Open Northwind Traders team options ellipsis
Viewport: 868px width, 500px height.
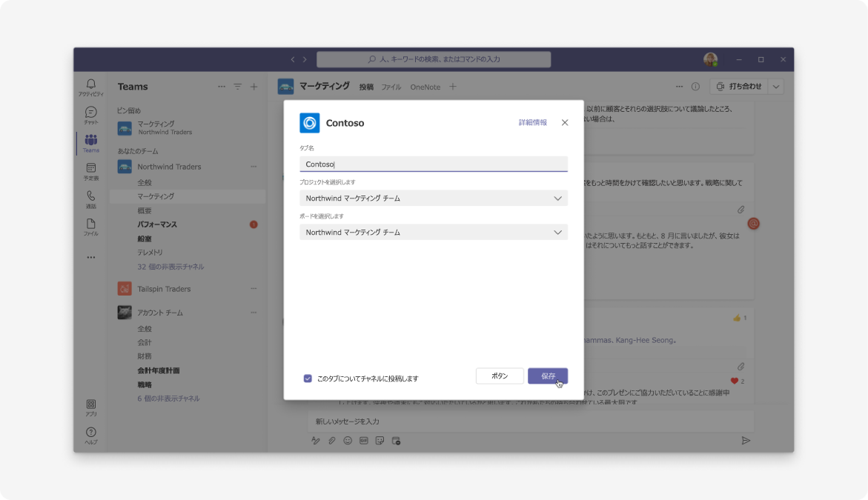(254, 167)
